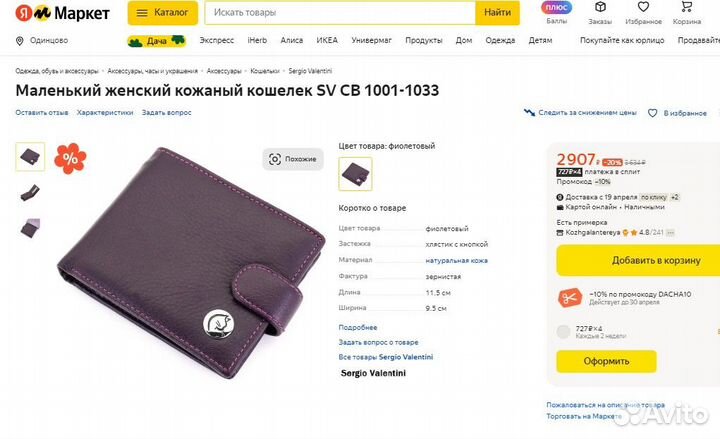Click the Заказы box icon
The image size is (720, 439).
coord(600,7)
